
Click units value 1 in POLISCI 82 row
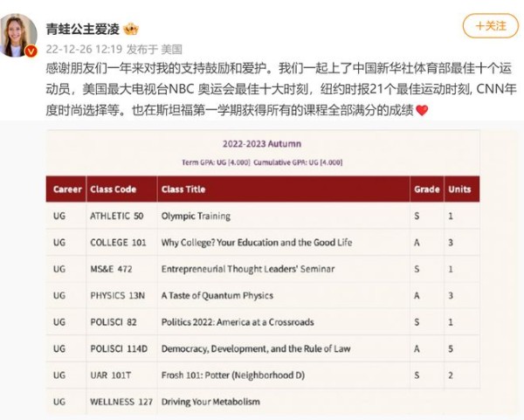tap(451, 322)
